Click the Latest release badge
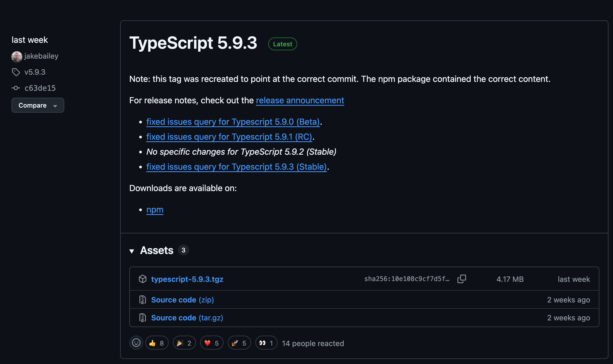The image size is (613, 364). coord(282,44)
